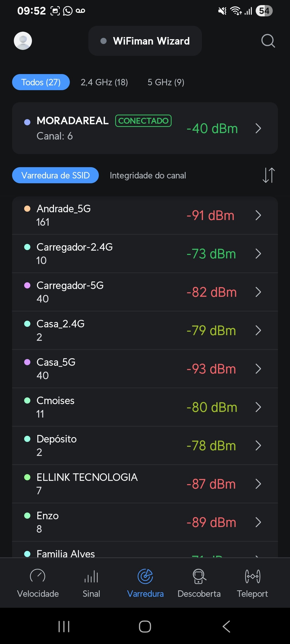Switch to Varredura de SSID view

click(55, 175)
